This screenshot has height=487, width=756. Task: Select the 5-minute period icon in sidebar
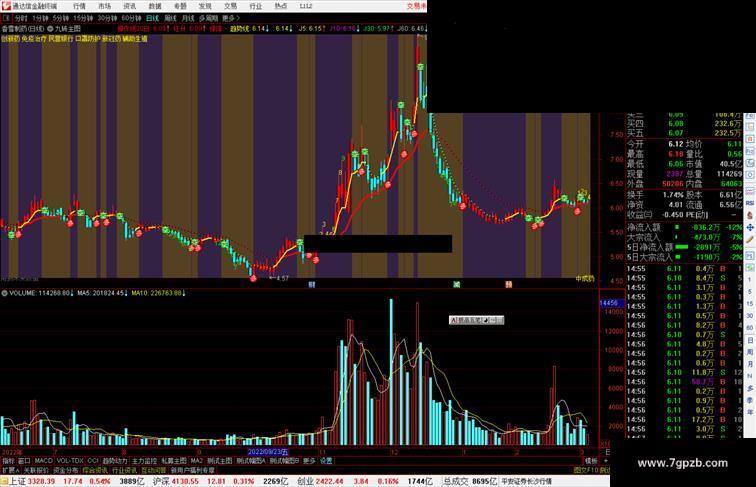(750, 292)
